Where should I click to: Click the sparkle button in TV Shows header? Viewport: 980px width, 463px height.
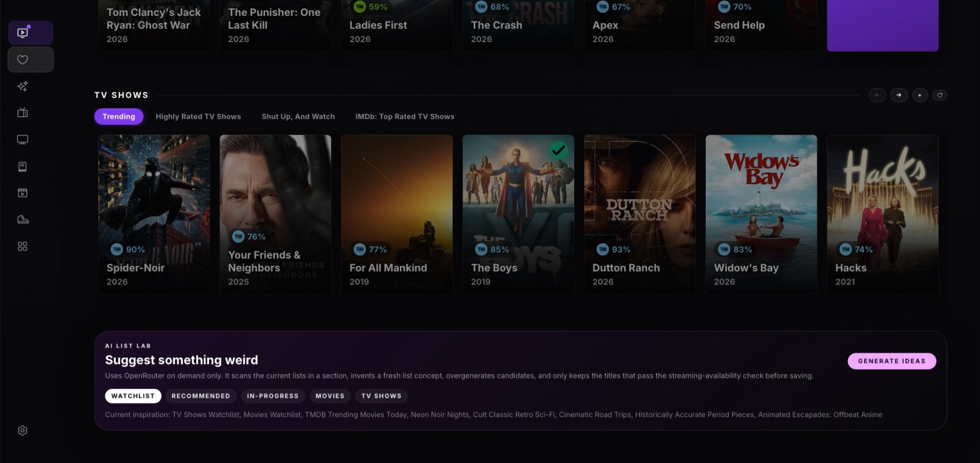(920, 95)
